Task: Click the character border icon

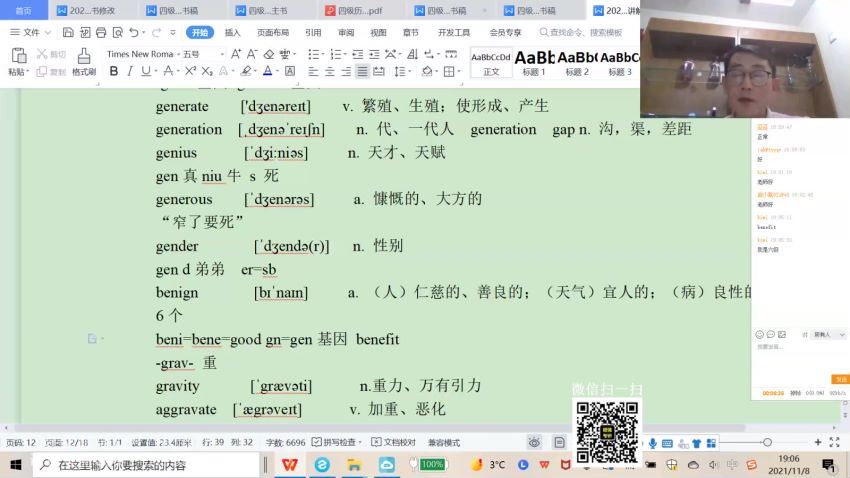Action: pos(290,71)
